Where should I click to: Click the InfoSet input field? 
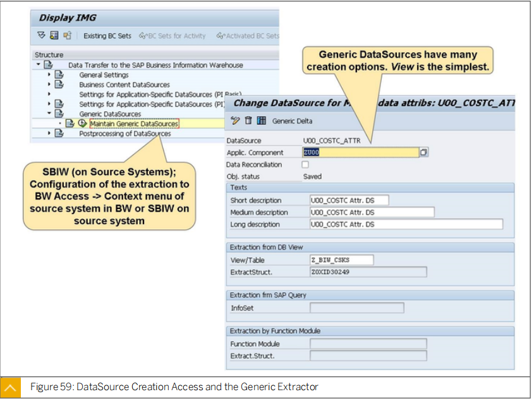pos(356,308)
